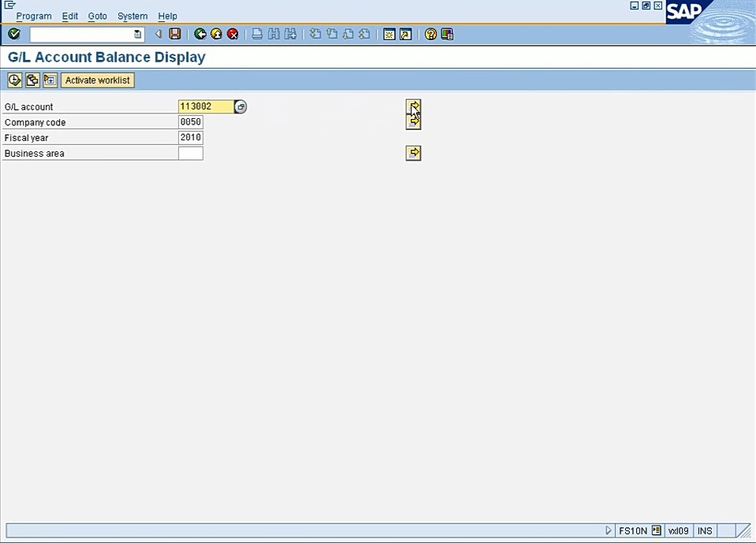Image resolution: width=756 pixels, height=543 pixels.
Task: Restore the SAP window size
Action: click(646, 6)
